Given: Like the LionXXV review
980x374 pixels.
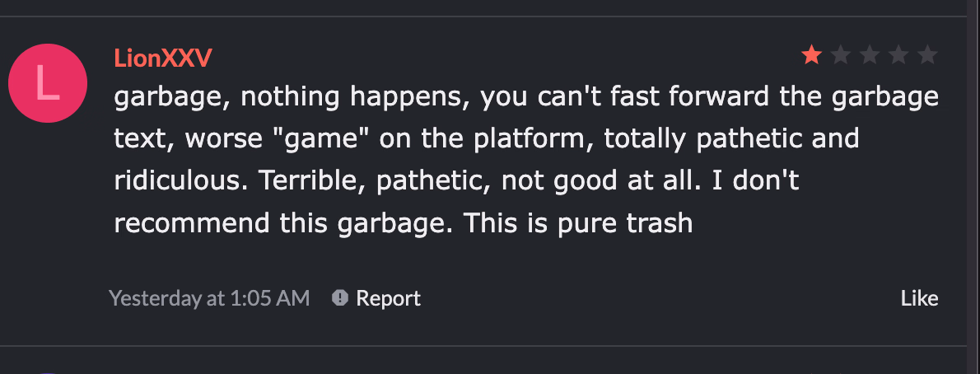Looking at the screenshot, I should pos(919,297).
